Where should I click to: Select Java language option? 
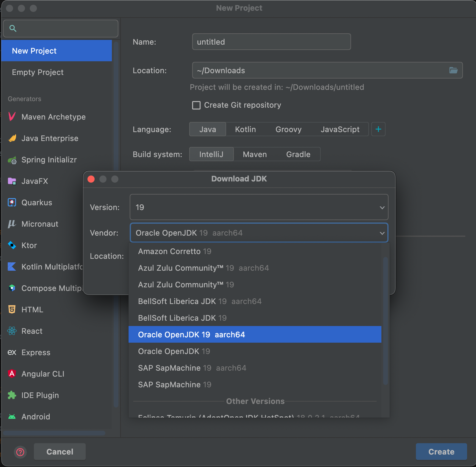point(208,129)
